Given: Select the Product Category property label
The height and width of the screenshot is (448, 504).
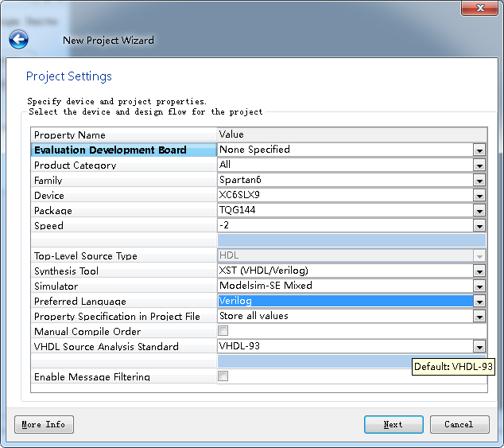Looking at the screenshot, I should (75, 165).
